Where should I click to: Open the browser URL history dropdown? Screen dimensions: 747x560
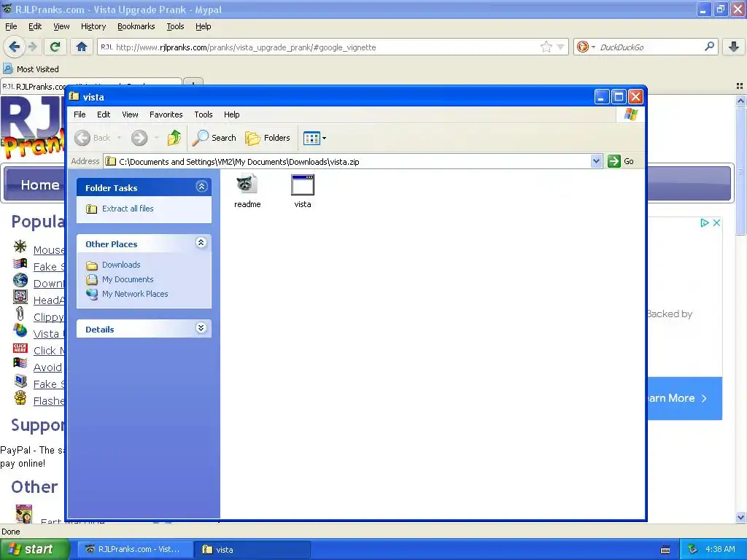tap(561, 47)
